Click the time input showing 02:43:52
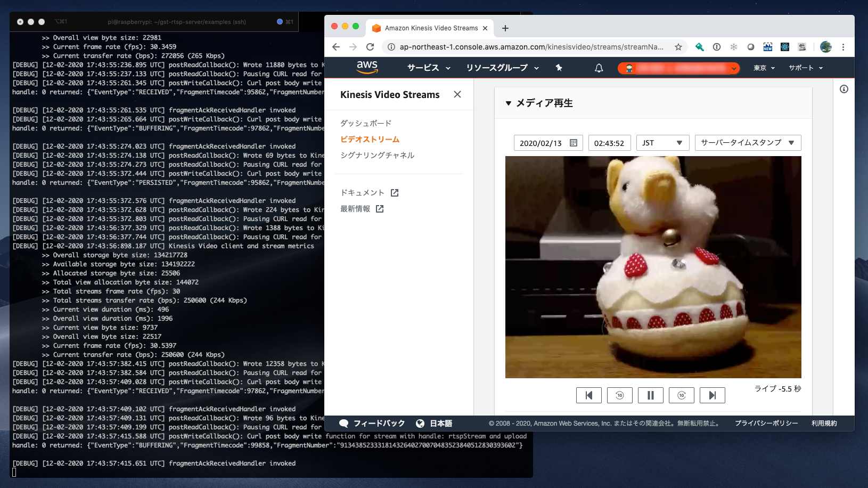868x488 pixels. [x=609, y=142]
